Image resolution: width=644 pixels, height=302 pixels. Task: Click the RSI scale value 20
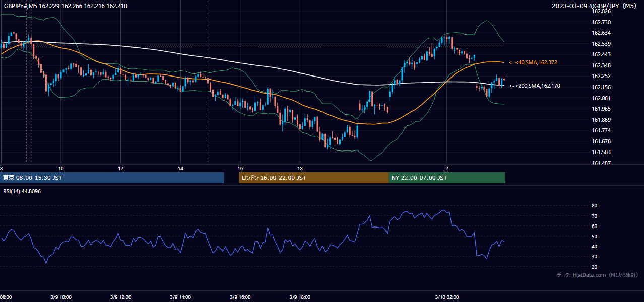pyautogui.click(x=594, y=267)
